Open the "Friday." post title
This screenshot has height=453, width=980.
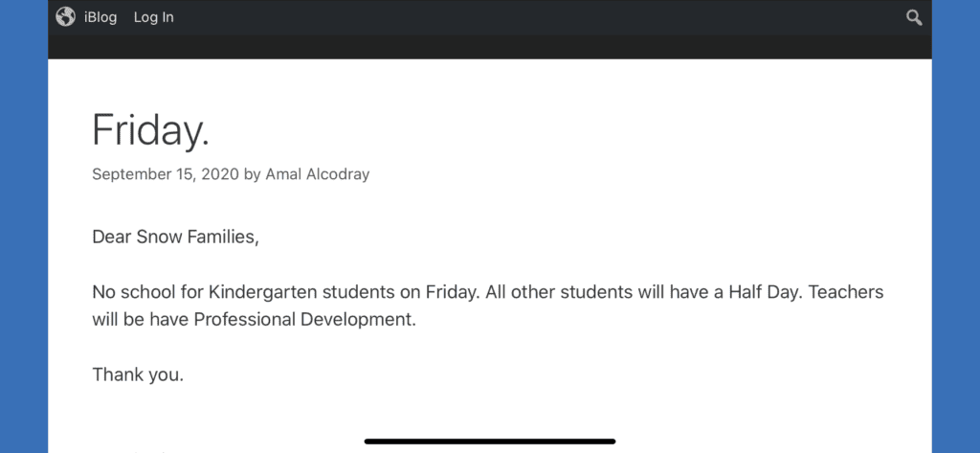(x=150, y=131)
